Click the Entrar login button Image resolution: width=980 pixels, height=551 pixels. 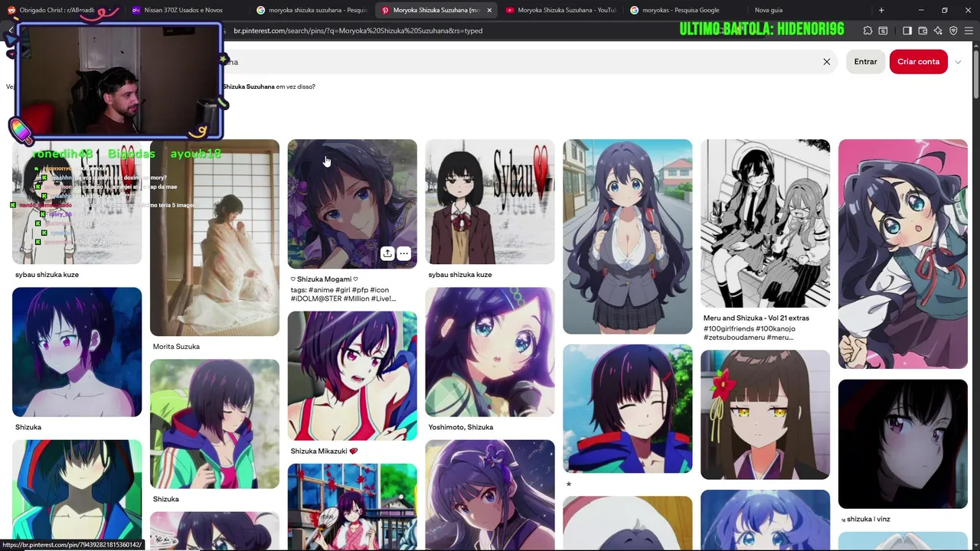click(865, 61)
